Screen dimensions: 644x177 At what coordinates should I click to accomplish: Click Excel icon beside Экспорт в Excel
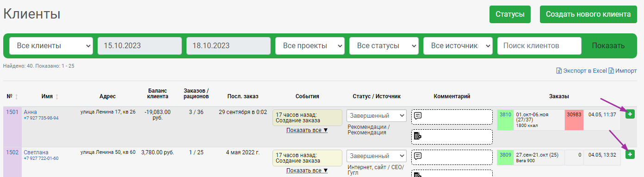point(559,71)
